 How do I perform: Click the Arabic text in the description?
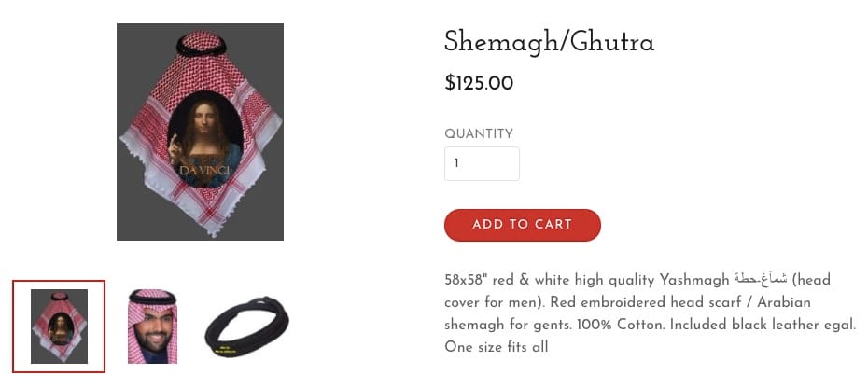[x=761, y=280]
